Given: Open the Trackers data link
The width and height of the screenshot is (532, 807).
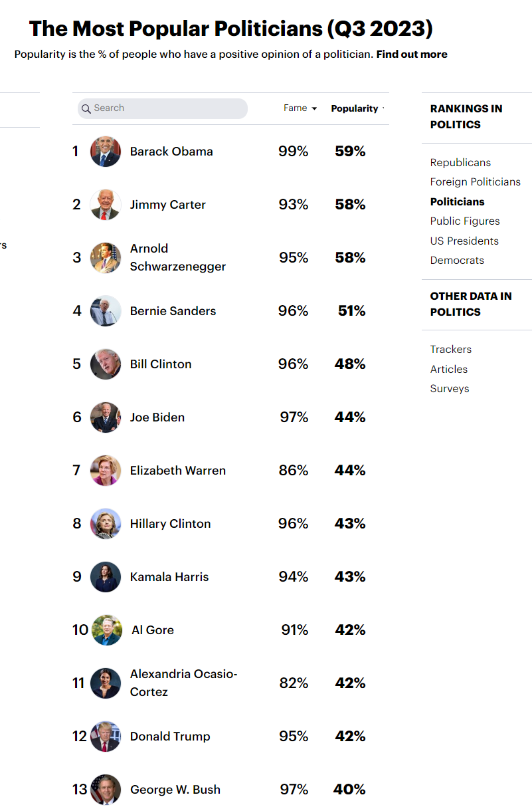Looking at the screenshot, I should pos(450,349).
